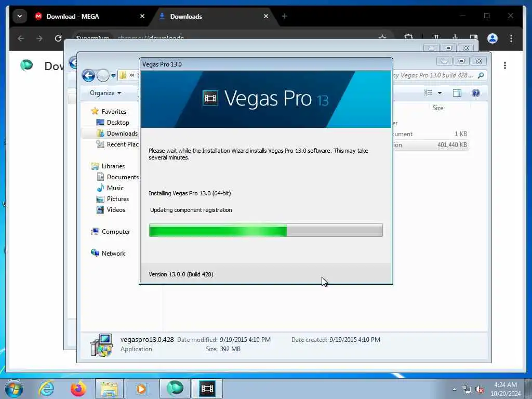Screen dimensions: 532x399
Task: Click the installer green progress bar
Action: tap(265, 230)
